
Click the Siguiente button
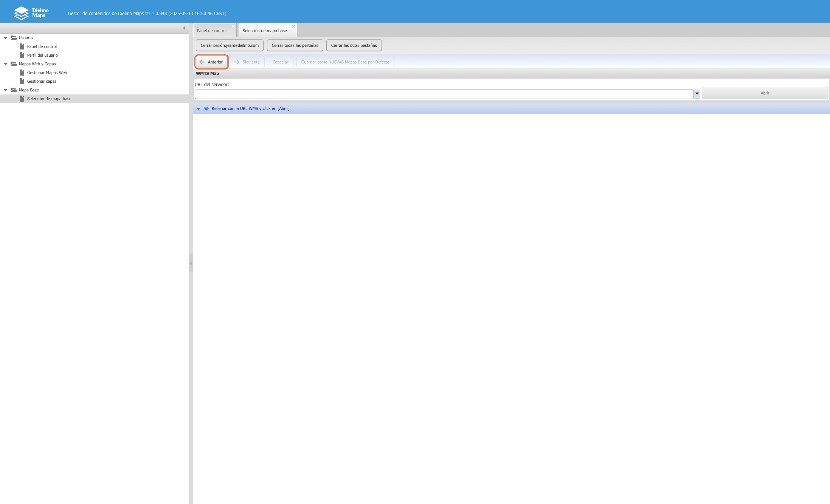248,62
